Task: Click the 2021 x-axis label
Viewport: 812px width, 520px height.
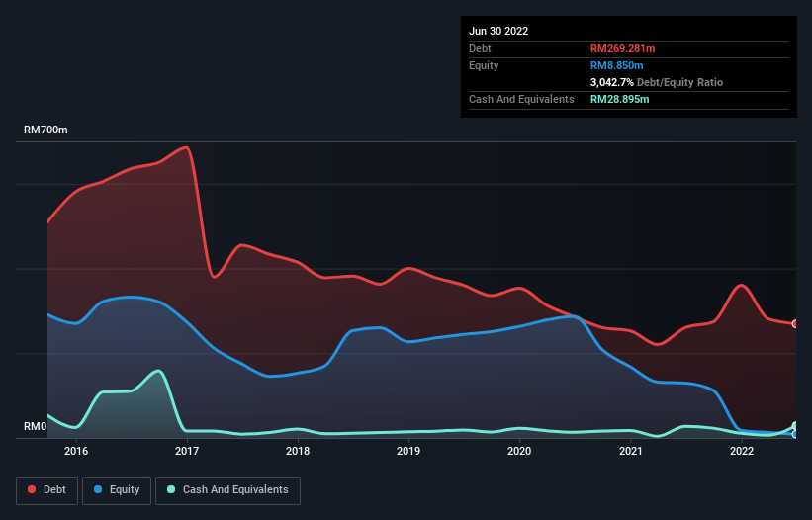Action: tap(631, 451)
